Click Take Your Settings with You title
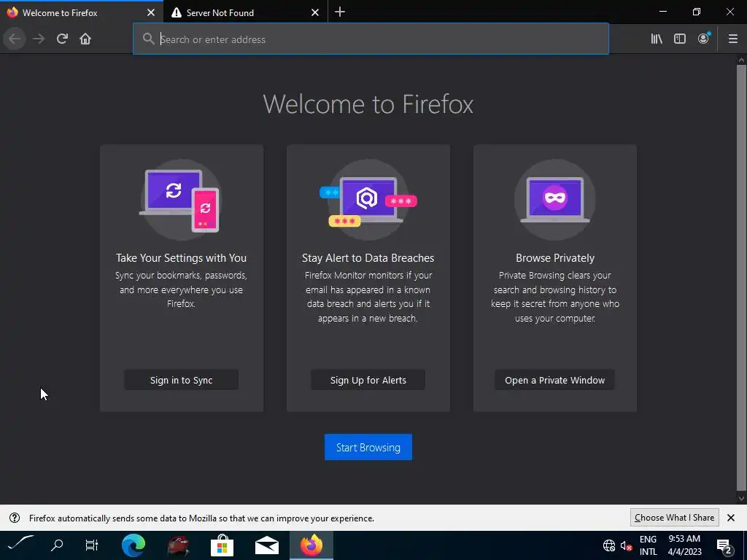747x560 pixels. click(x=181, y=257)
